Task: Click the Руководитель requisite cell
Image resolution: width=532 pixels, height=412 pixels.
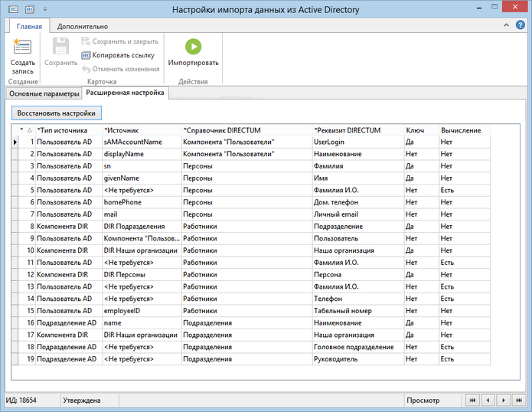Action: [358, 359]
